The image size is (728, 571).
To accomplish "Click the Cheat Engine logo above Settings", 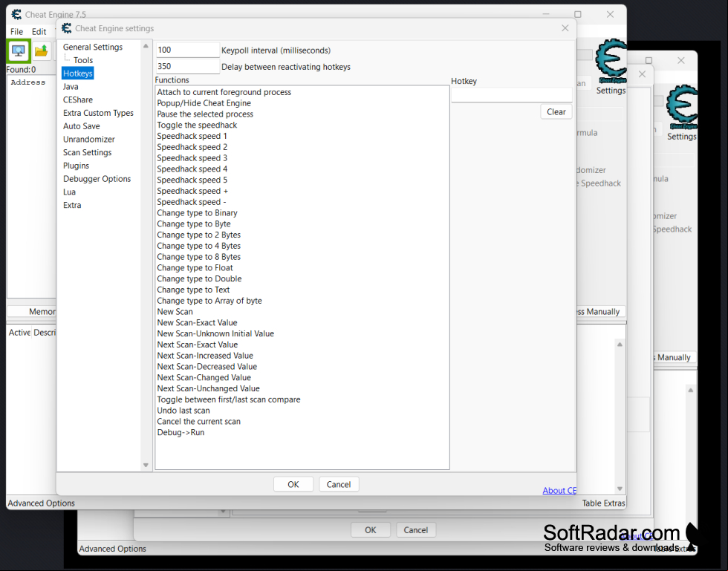I will pyautogui.click(x=611, y=60).
